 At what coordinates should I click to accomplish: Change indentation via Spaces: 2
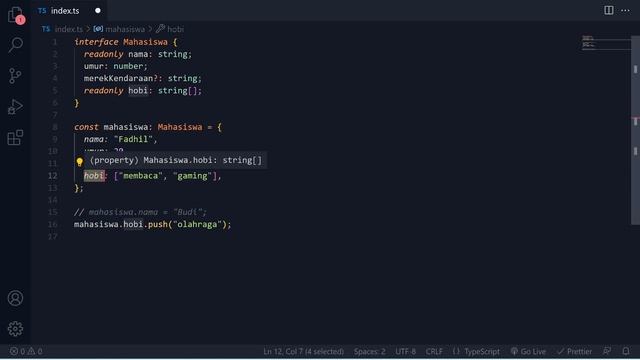click(369, 351)
